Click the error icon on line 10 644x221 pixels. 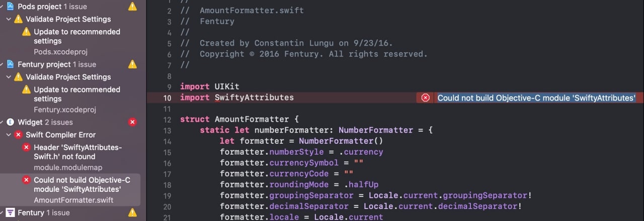(425, 98)
